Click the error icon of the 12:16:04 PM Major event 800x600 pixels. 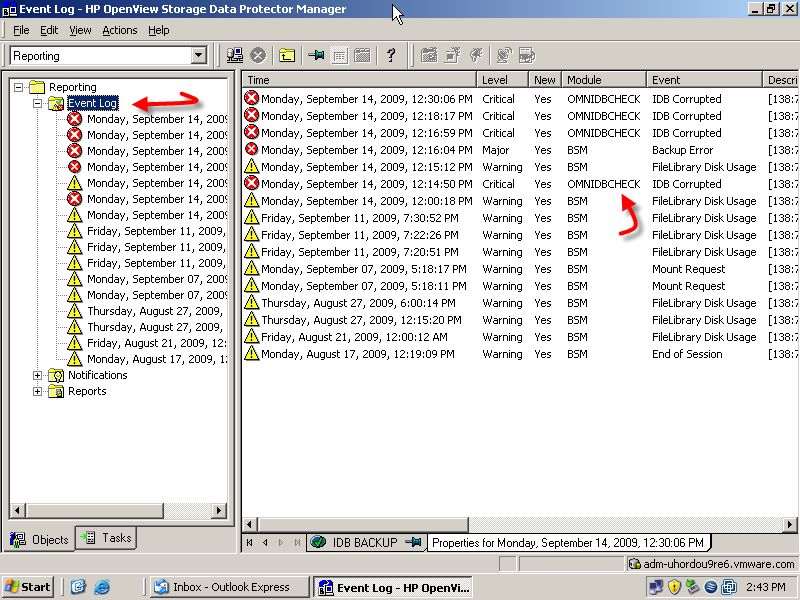252,149
